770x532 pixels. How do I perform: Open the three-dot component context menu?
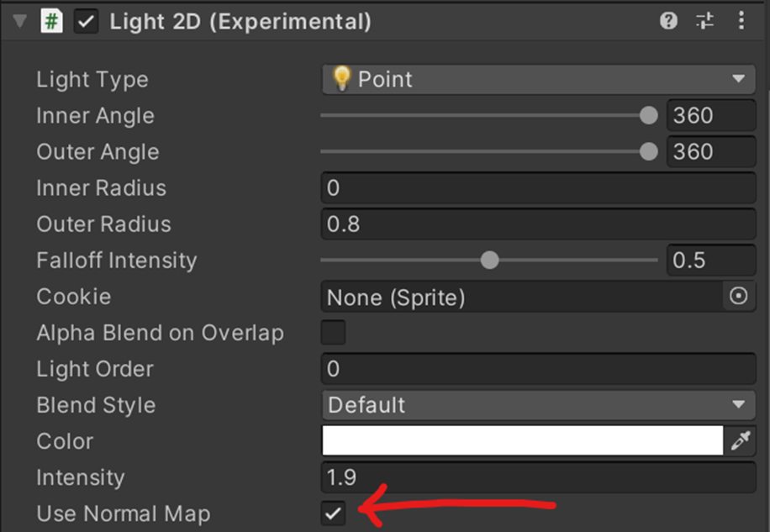coord(741,21)
